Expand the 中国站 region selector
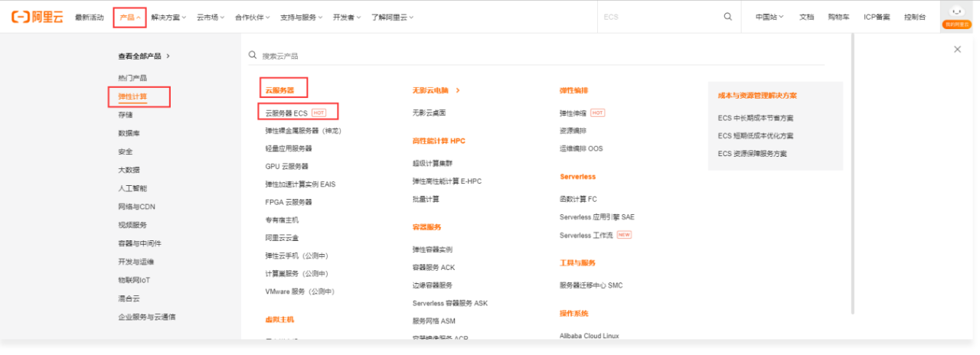This screenshot has width=980, height=355. point(769,17)
